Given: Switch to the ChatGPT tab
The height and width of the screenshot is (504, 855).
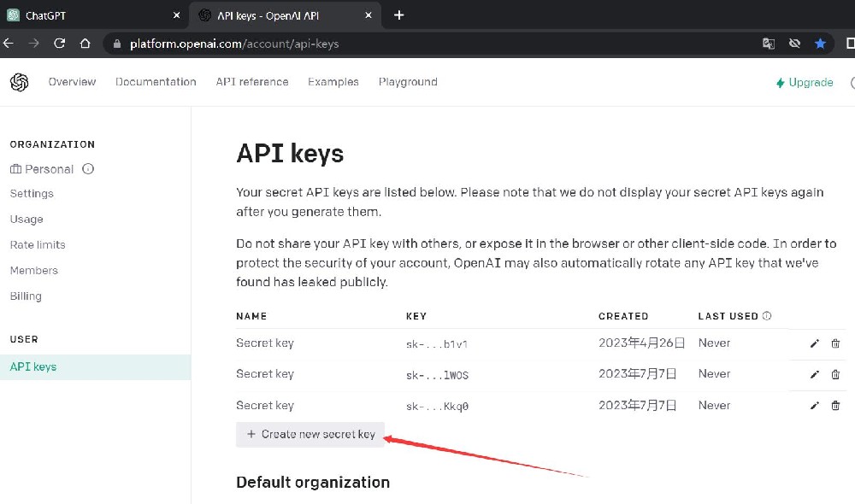Looking at the screenshot, I should pyautogui.click(x=94, y=15).
